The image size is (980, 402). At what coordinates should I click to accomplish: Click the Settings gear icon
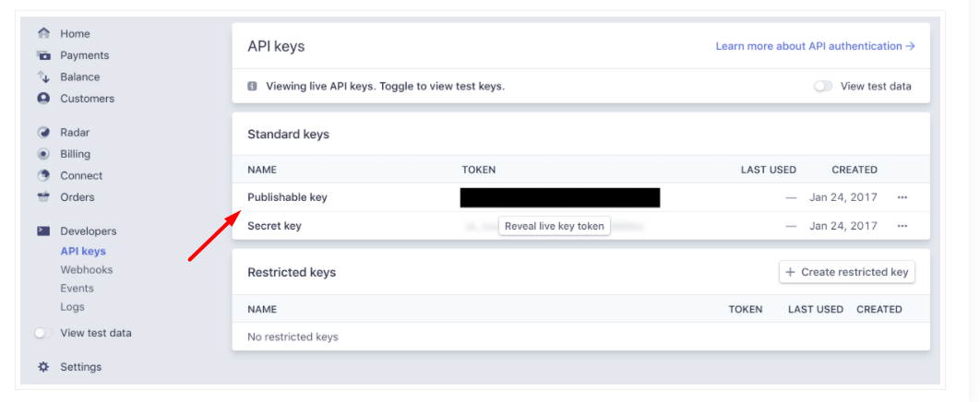[43, 367]
